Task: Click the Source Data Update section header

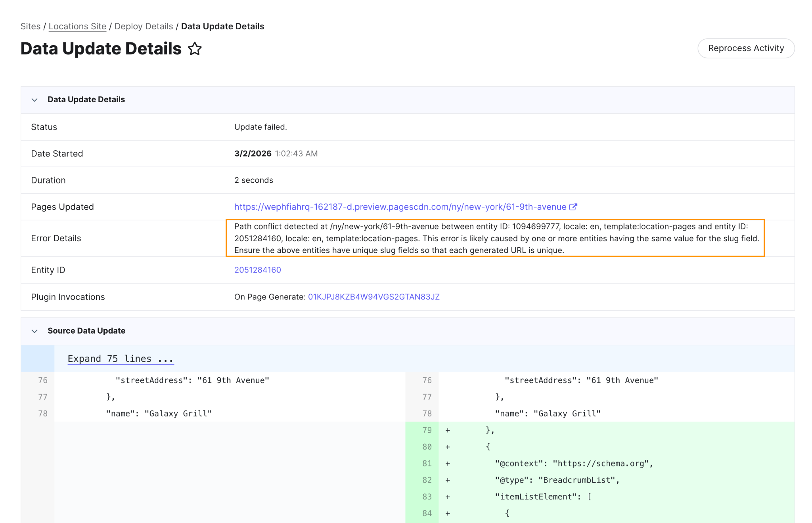Action: pyautogui.click(x=86, y=331)
